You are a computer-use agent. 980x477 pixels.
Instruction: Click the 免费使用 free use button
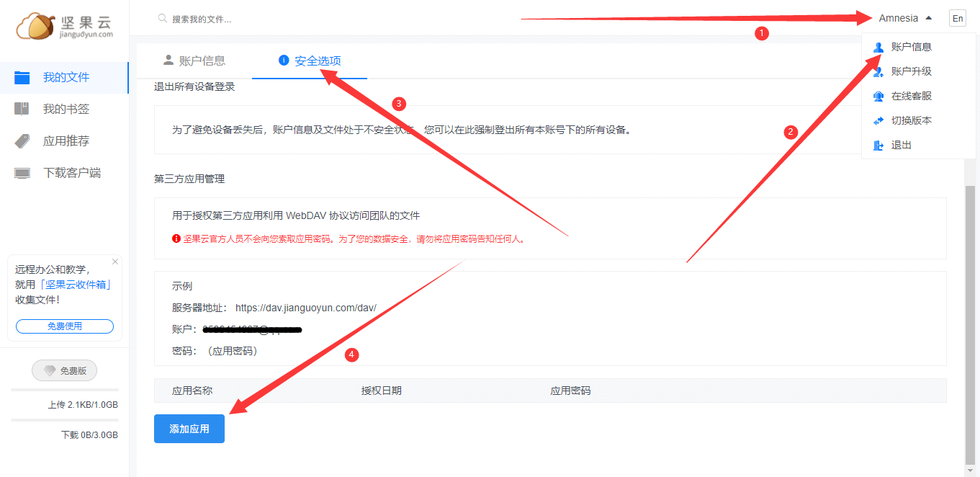pos(63,326)
